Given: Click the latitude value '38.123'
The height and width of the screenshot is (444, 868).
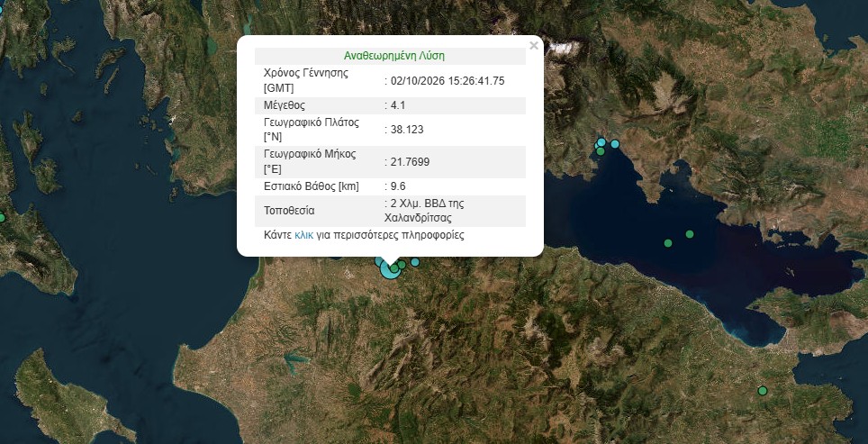Looking at the screenshot, I should (x=407, y=130).
